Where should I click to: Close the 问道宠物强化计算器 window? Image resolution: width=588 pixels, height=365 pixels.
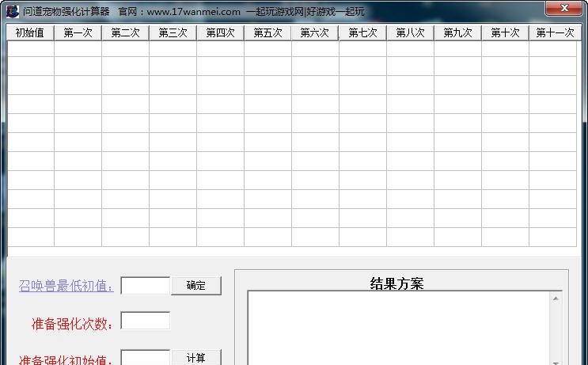pos(563,8)
